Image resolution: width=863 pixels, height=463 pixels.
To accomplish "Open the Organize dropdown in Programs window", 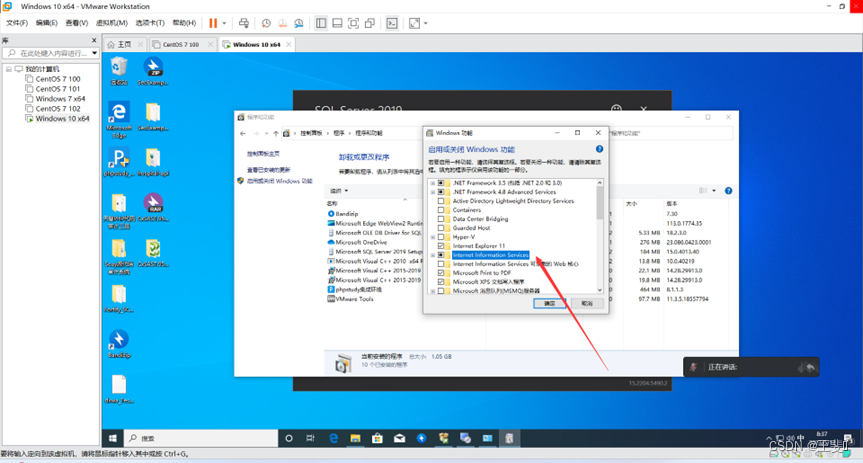I will pos(338,190).
